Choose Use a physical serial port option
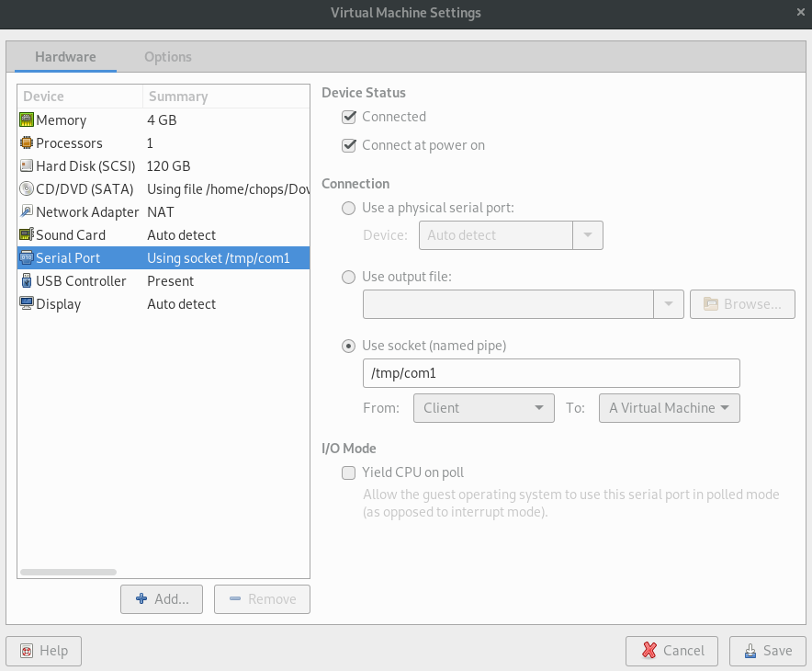 349,209
